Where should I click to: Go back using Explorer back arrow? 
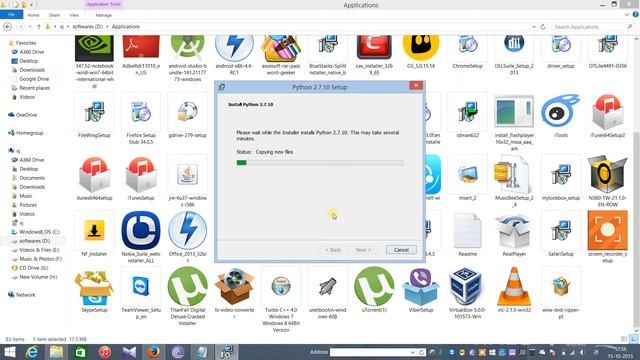[x=7, y=27]
